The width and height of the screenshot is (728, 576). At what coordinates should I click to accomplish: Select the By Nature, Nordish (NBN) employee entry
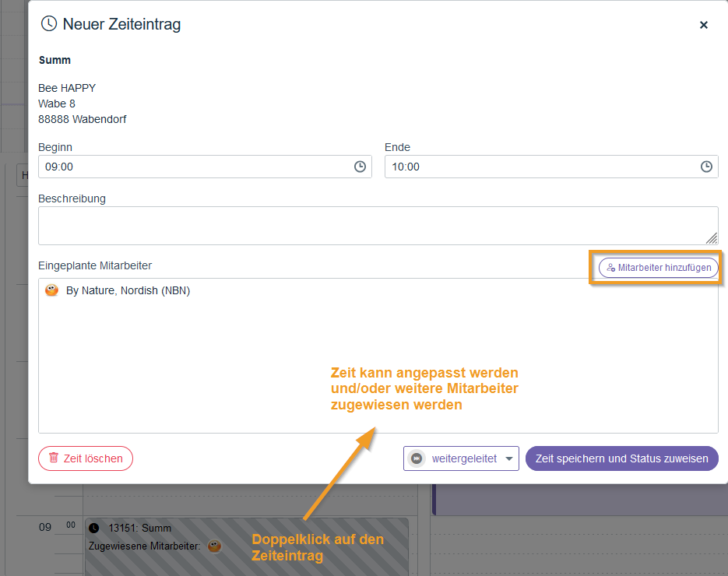tap(128, 290)
